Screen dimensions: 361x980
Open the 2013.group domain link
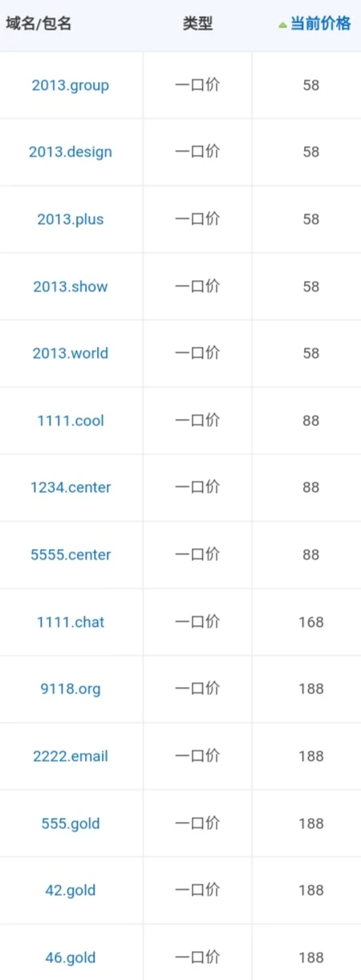point(71,85)
